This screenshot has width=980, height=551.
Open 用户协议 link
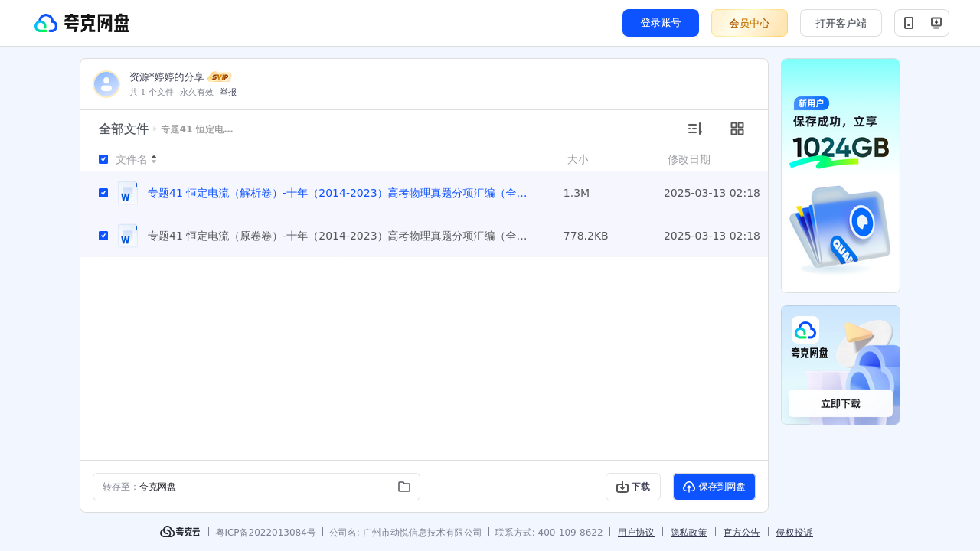click(636, 533)
